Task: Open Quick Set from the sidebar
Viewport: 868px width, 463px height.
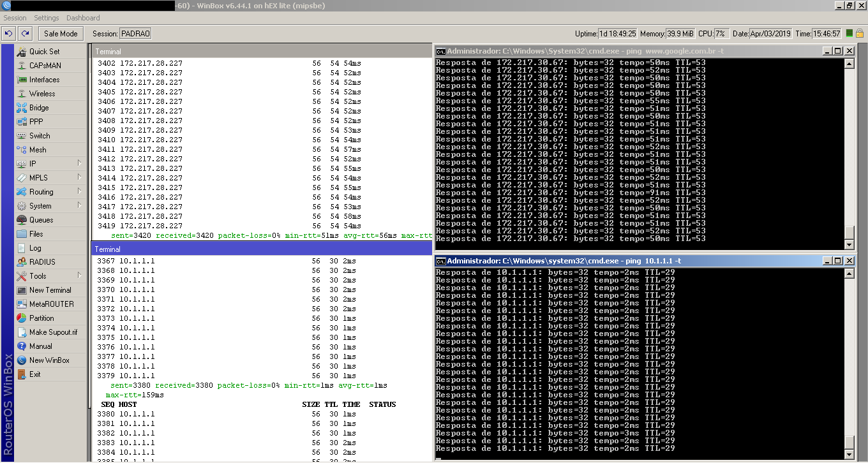Action: [44, 52]
